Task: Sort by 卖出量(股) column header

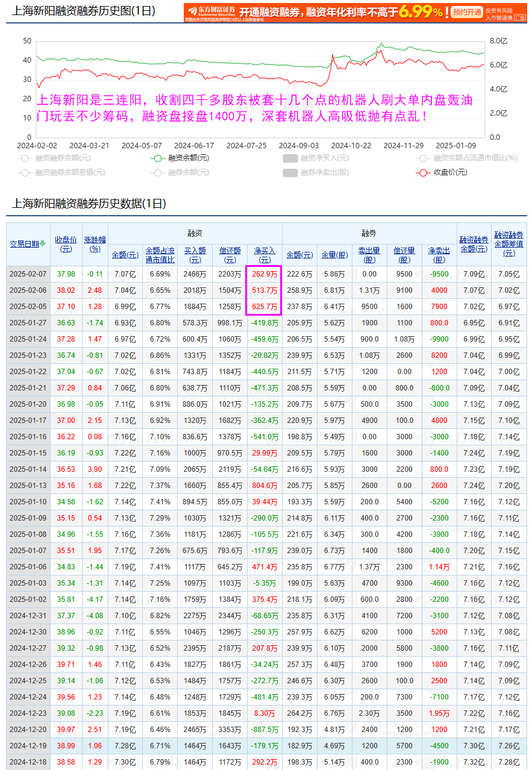Action: 369,255
